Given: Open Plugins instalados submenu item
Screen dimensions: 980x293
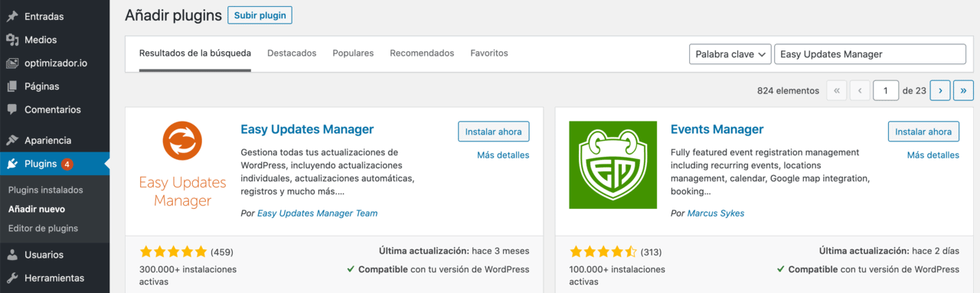Looking at the screenshot, I should [x=46, y=190].
